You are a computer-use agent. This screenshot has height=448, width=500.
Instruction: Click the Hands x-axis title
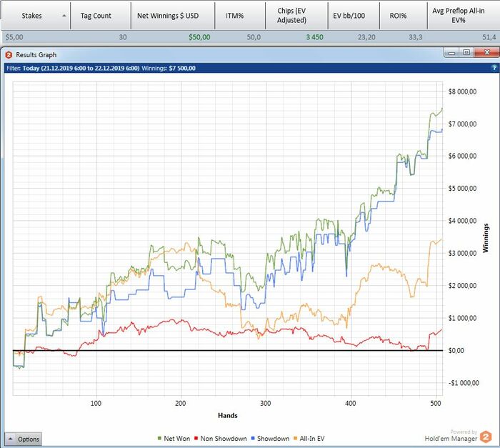[228, 415]
